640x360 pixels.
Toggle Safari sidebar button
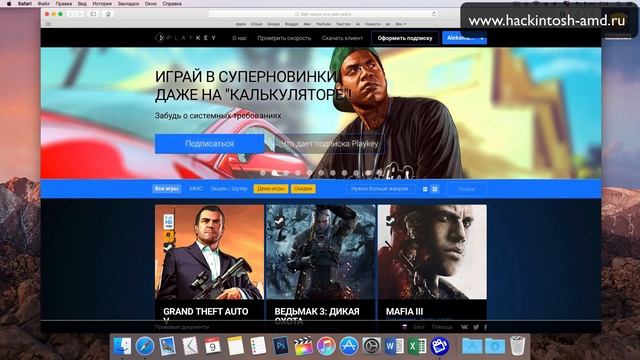coord(93,14)
